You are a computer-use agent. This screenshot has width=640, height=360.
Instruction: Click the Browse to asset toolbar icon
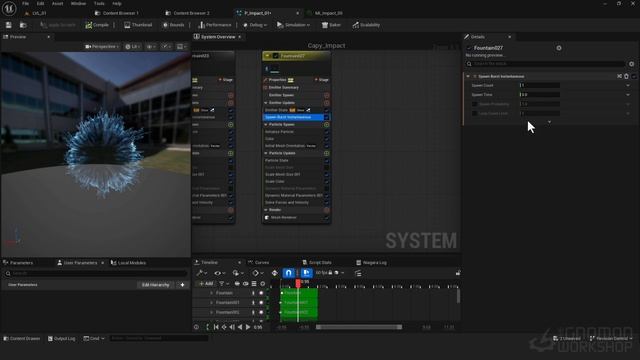(x=23, y=25)
